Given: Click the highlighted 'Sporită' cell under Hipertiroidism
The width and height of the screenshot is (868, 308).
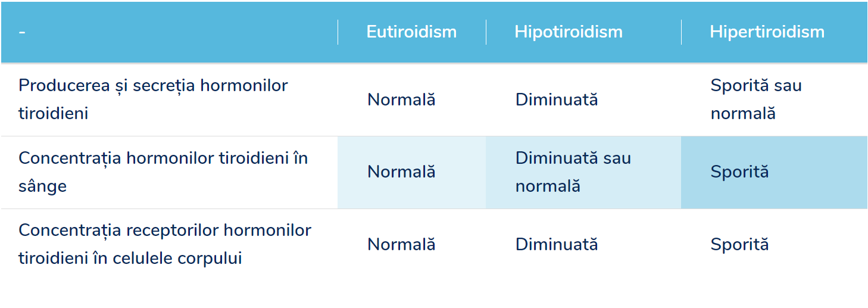Looking at the screenshot, I should [774, 172].
